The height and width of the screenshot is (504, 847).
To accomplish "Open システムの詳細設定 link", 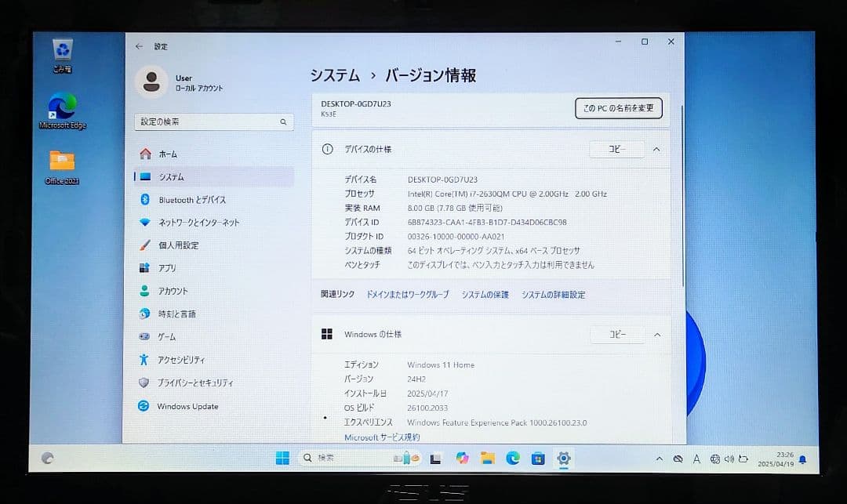I will pyautogui.click(x=553, y=295).
